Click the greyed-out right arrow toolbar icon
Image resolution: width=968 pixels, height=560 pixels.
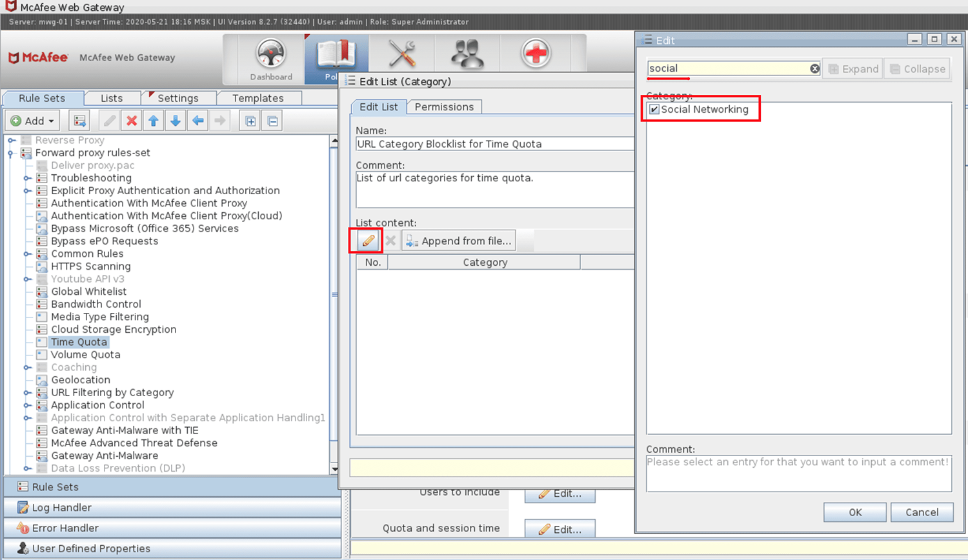pyautogui.click(x=220, y=121)
